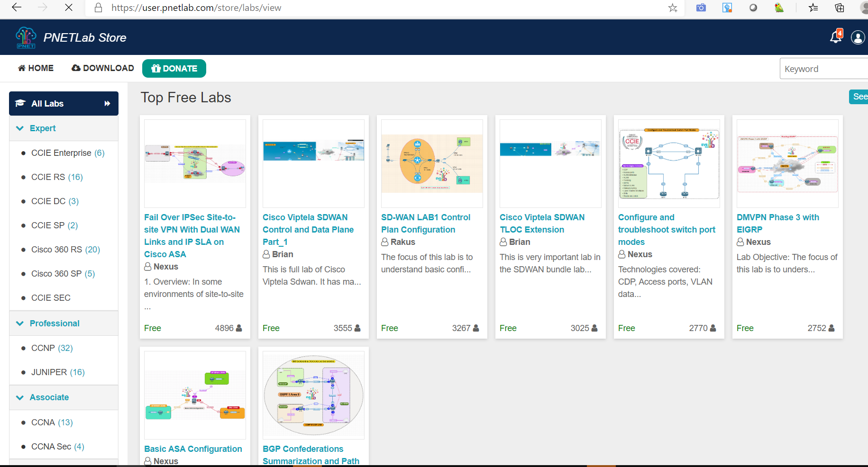Viewport: 868px width, 467px height.
Task: Select CCNP (32) category
Action: pos(52,348)
